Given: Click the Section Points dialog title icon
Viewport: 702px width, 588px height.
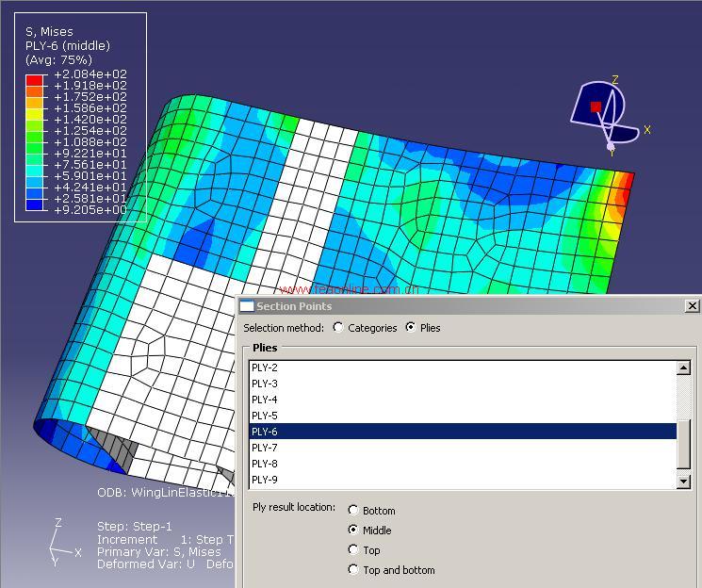Looking at the screenshot, I should (x=247, y=306).
